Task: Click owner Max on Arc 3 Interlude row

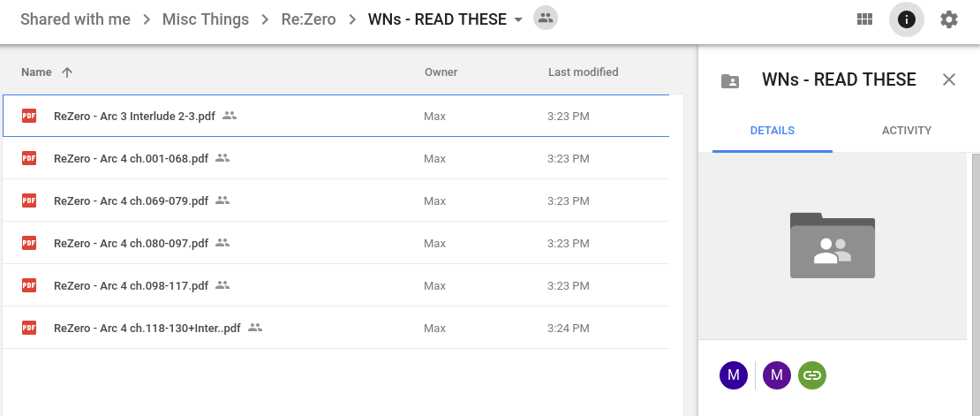Action: point(434,117)
